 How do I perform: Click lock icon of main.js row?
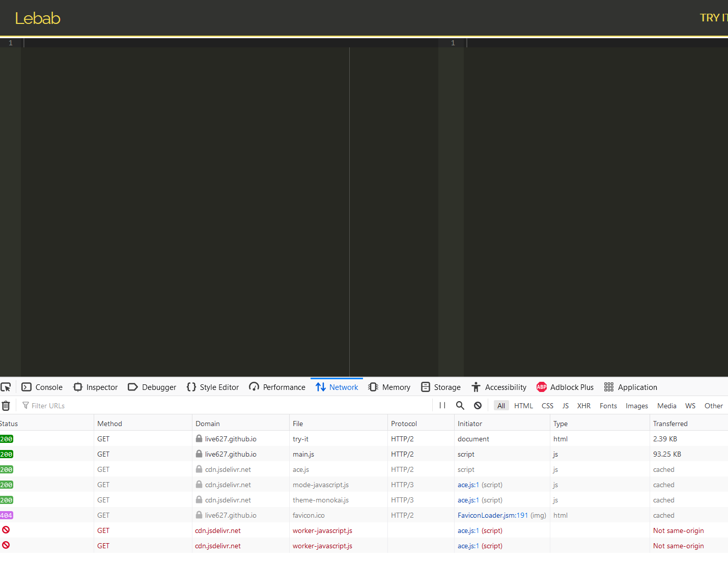(x=199, y=454)
